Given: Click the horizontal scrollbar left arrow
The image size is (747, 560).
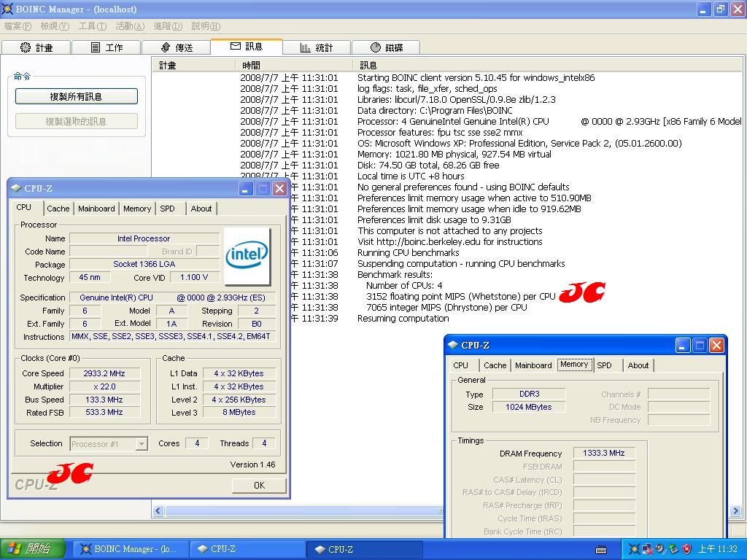Looking at the screenshot, I should [158, 511].
